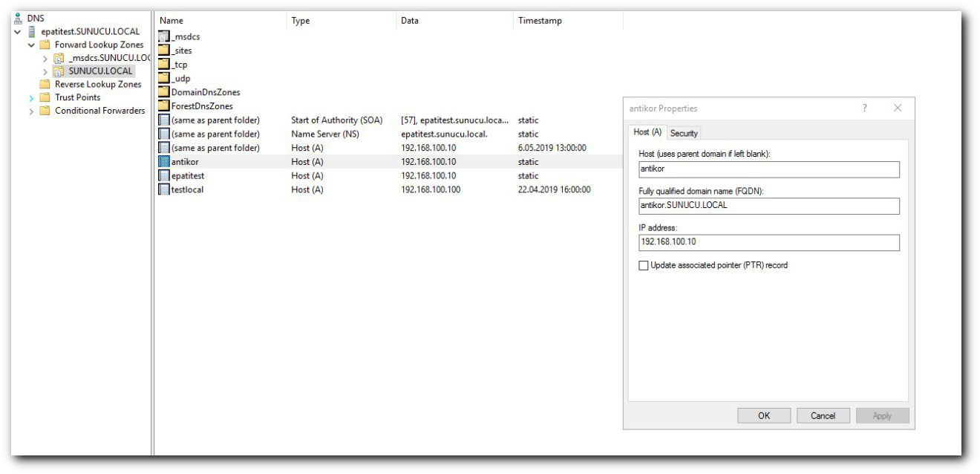Sort records by the Timestamp column header
The image size is (980, 474).
[x=568, y=21]
